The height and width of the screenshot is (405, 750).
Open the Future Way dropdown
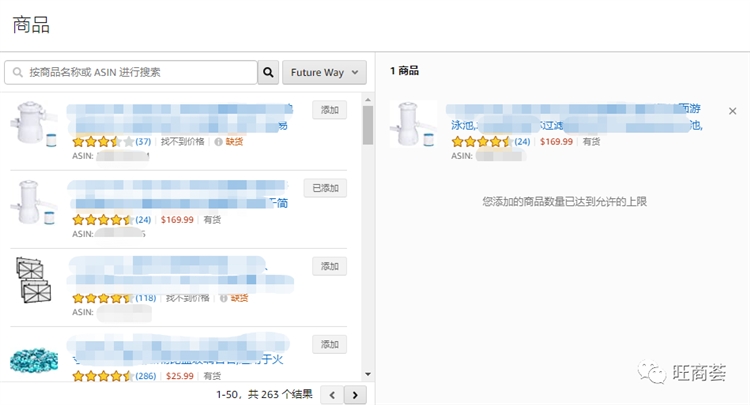(324, 72)
